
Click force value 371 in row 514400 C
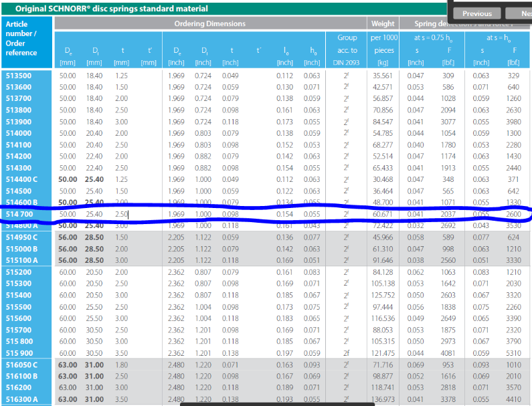click(514, 179)
